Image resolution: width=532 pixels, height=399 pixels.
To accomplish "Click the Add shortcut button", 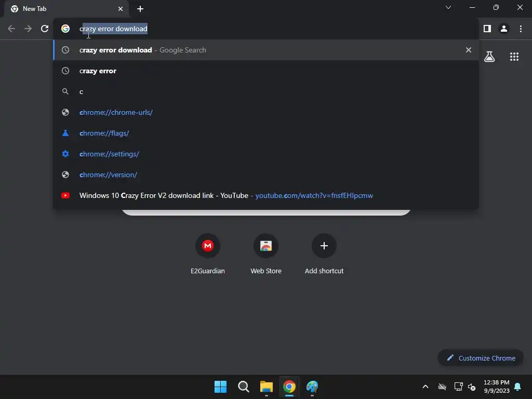I will point(324,254).
